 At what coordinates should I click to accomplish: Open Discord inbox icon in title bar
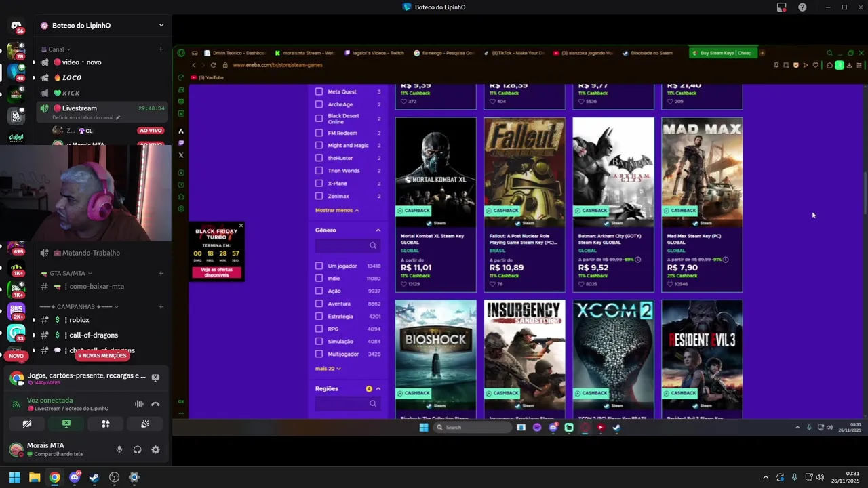pos(782,7)
